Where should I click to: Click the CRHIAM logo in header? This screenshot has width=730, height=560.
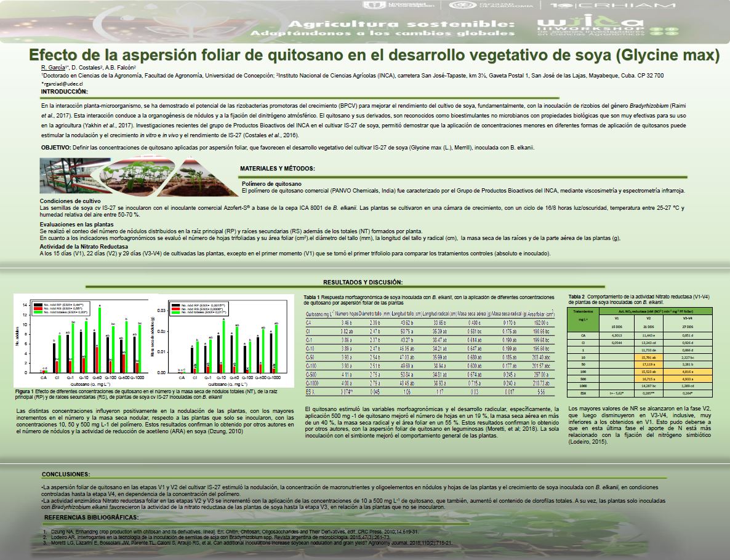613,6
